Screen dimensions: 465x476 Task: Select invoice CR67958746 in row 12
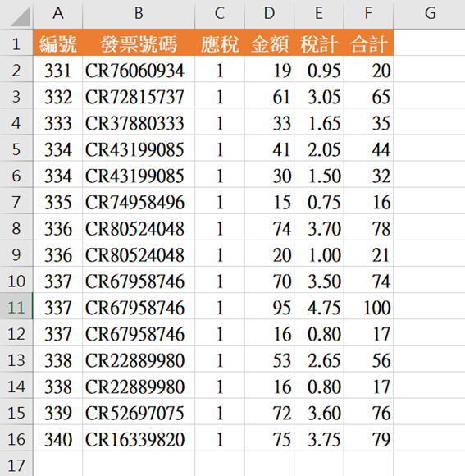139,332
